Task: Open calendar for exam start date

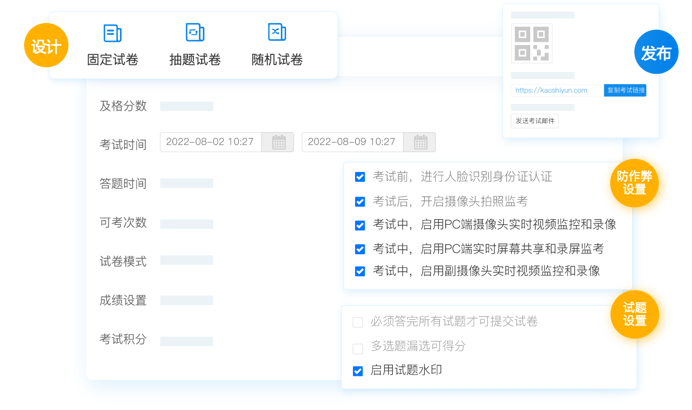Action: tap(279, 143)
